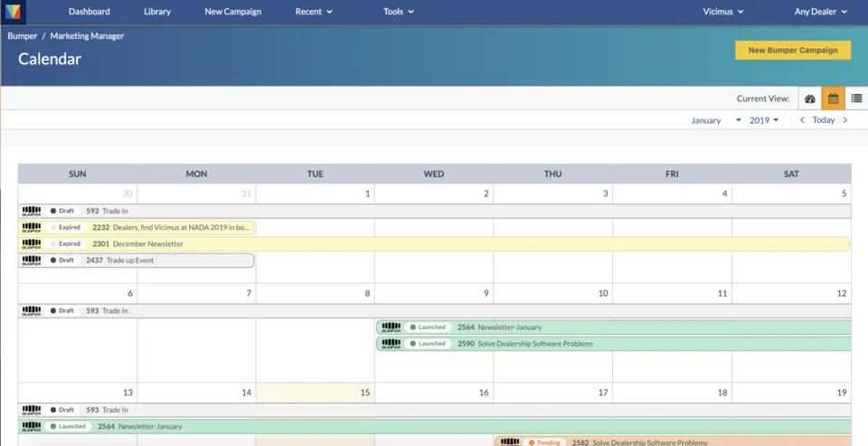The width and height of the screenshot is (868, 446).
Task: Click Bumper icon on pending 2582 row
Action: pos(510,442)
